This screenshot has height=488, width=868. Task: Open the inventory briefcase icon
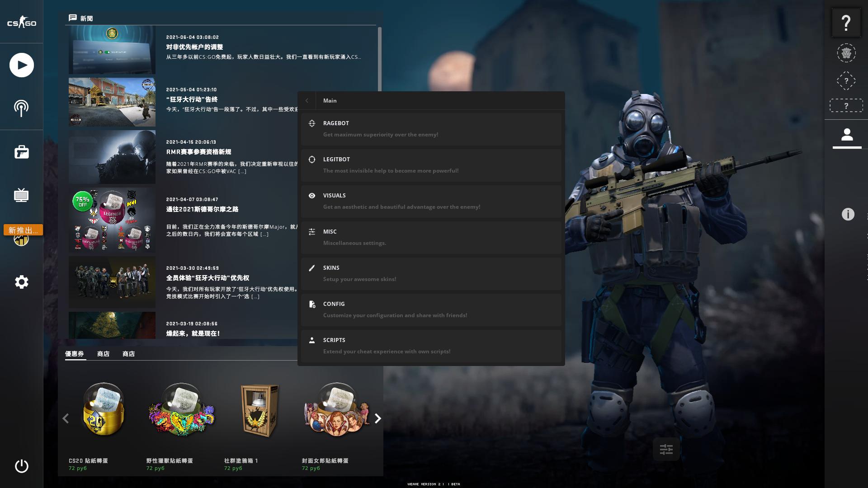click(21, 152)
